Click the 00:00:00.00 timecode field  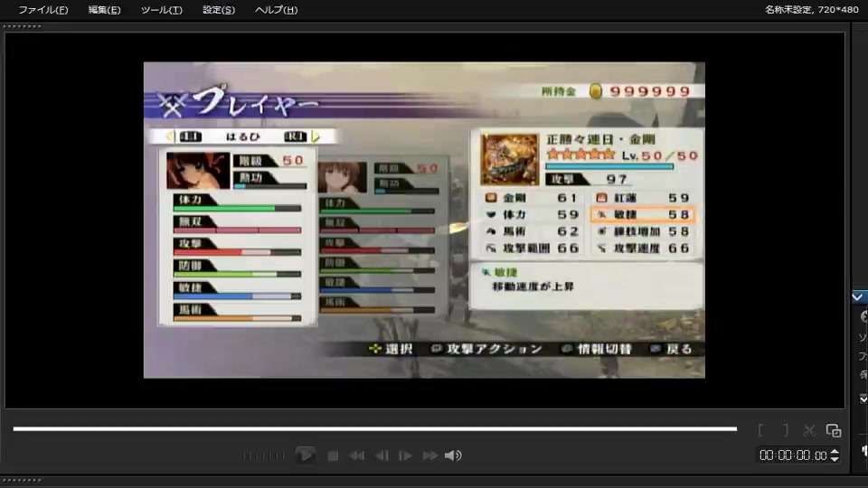793,455
